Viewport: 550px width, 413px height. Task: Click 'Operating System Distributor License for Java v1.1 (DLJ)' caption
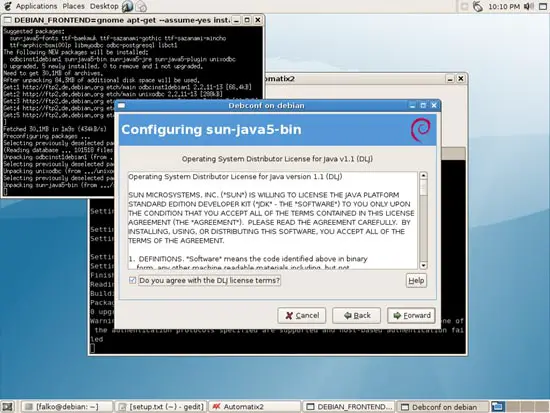click(277, 159)
